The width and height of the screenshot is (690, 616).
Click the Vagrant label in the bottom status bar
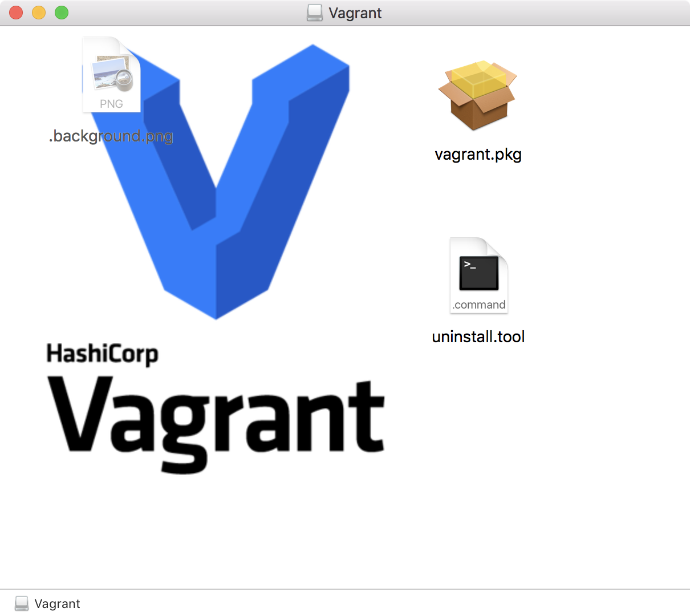click(x=57, y=603)
